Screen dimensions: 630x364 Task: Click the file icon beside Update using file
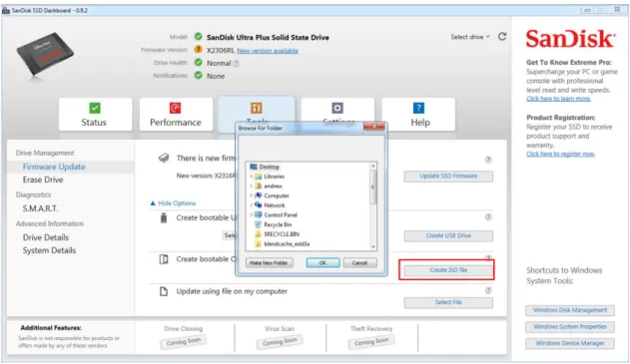coord(164,291)
